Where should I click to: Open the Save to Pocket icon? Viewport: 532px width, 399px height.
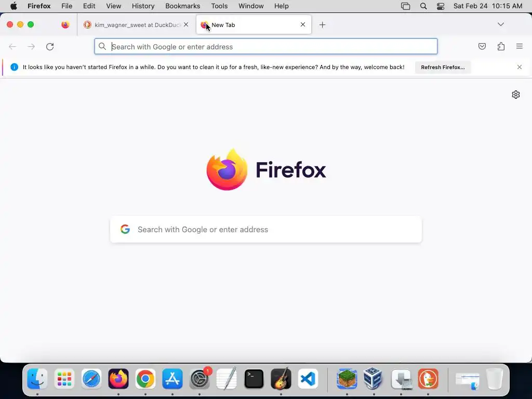(482, 46)
